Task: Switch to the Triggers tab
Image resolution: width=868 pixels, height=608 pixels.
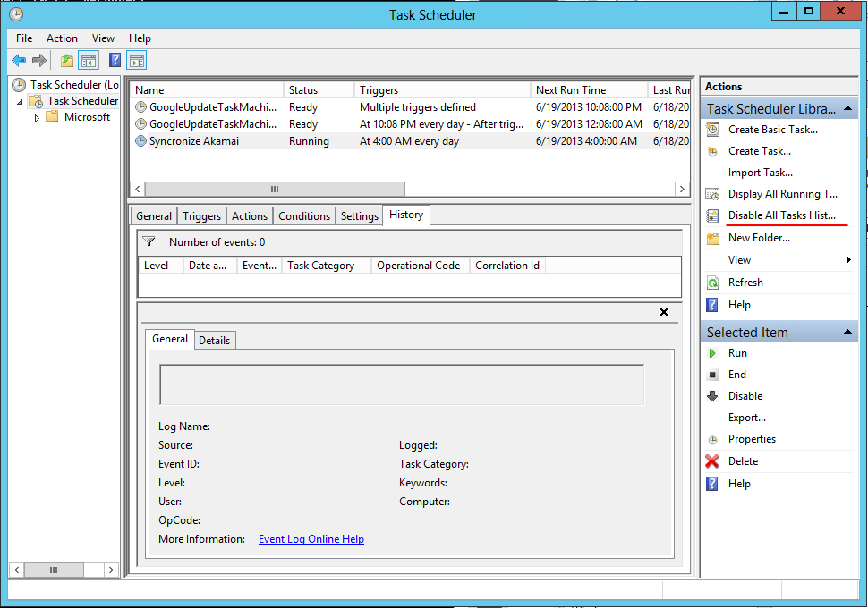Action: pos(201,216)
